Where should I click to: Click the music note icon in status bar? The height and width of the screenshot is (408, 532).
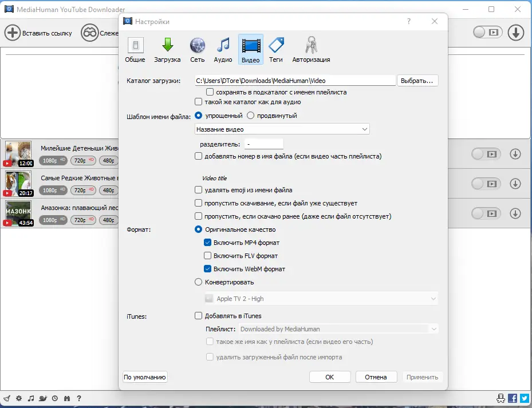pyautogui.click(x=31, y=398)
